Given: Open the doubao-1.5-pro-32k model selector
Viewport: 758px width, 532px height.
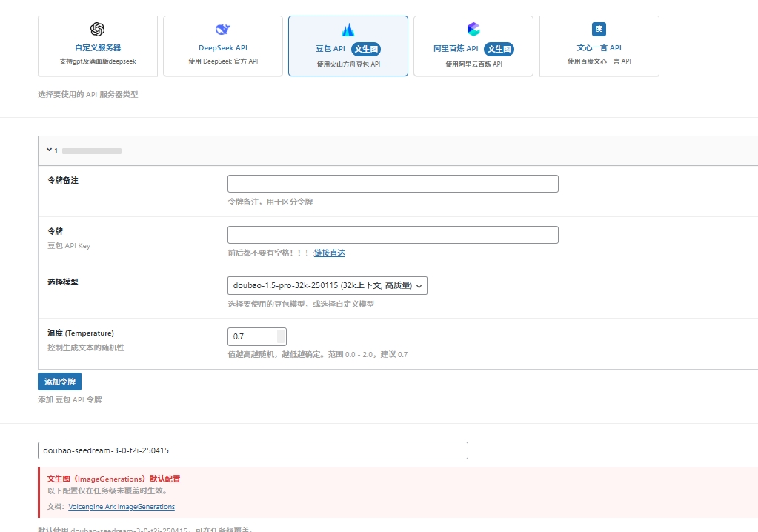Looking at the screenshot, I should pyautogui.click(x=327, y=285).
